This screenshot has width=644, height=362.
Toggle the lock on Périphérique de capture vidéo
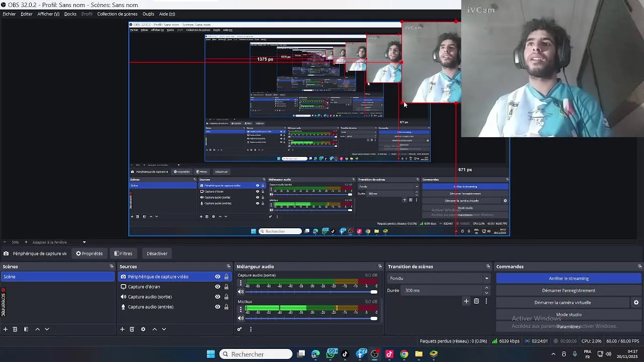(x=226, y=277)
